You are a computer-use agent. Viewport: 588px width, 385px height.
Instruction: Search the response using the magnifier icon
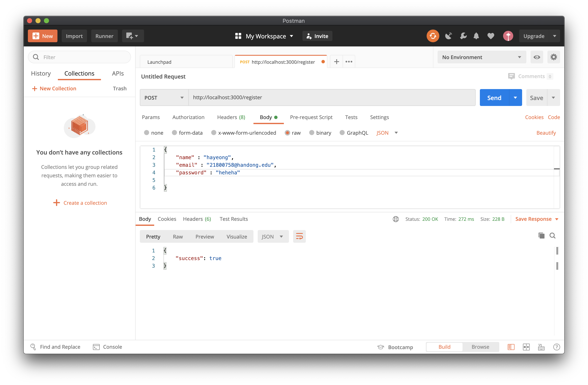(553, 236)
